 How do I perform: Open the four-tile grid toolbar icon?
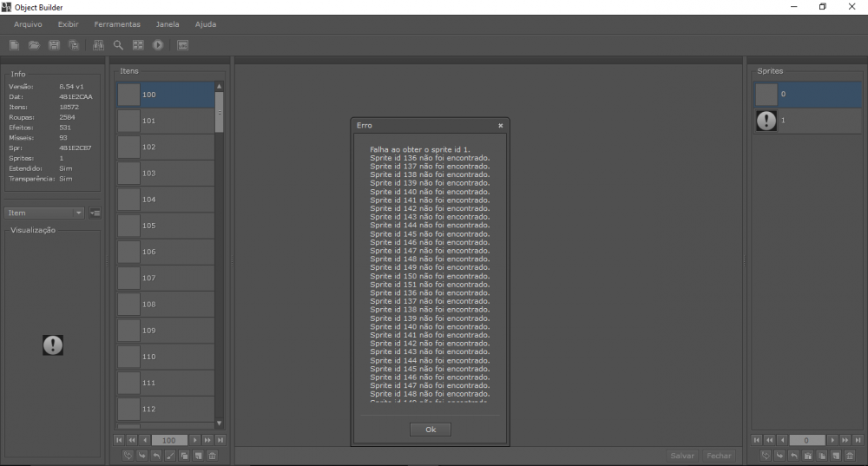click(x=138, y=45)
